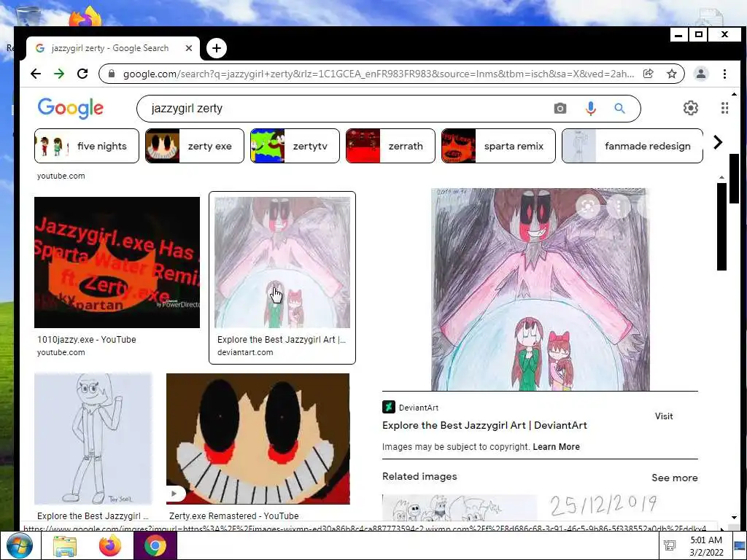Viewport: 747px width, 560px height.
Task: Open File Explorer from the taskbar
Action: pyautogui.click(x=64, y=545)
